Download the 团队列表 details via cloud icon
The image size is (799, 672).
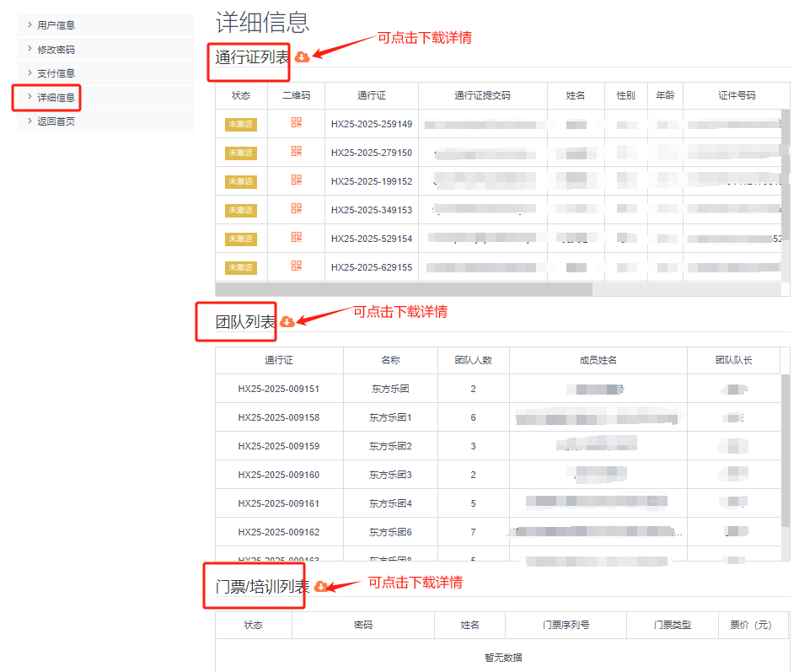click(x=287, y=321)
